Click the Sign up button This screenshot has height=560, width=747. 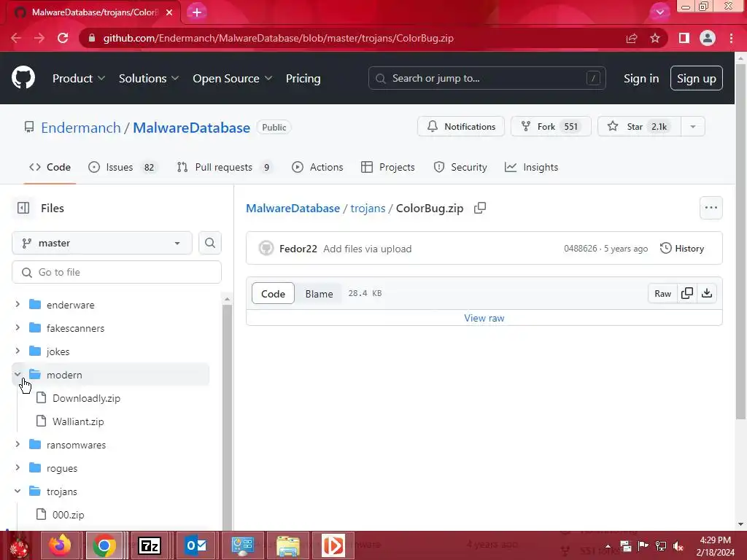tap(696, 79)
